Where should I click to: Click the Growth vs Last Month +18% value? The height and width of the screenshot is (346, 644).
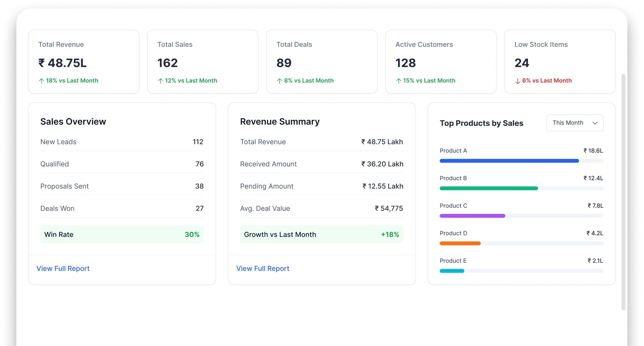click(390, 235)
